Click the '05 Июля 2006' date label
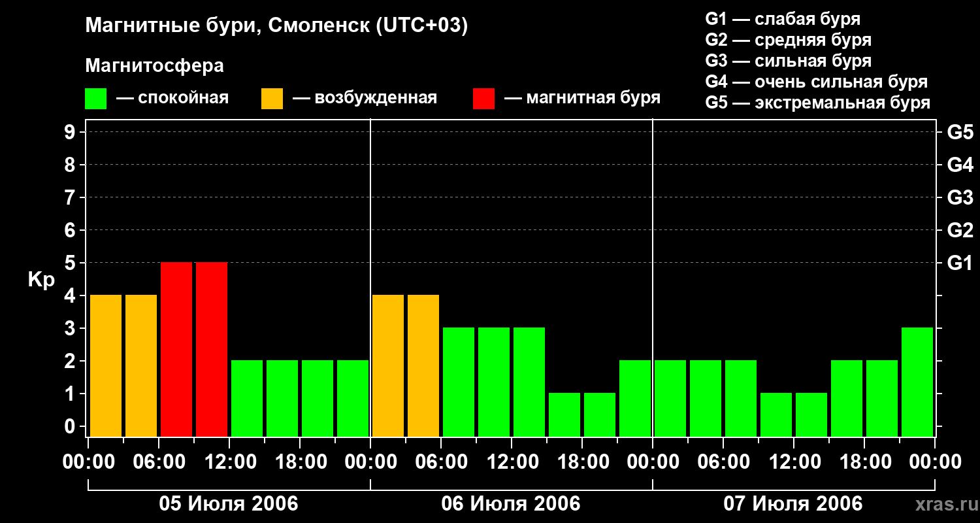The width and height of the screenshot is (980, 523). pyautogui.click(x=229, y=504)
